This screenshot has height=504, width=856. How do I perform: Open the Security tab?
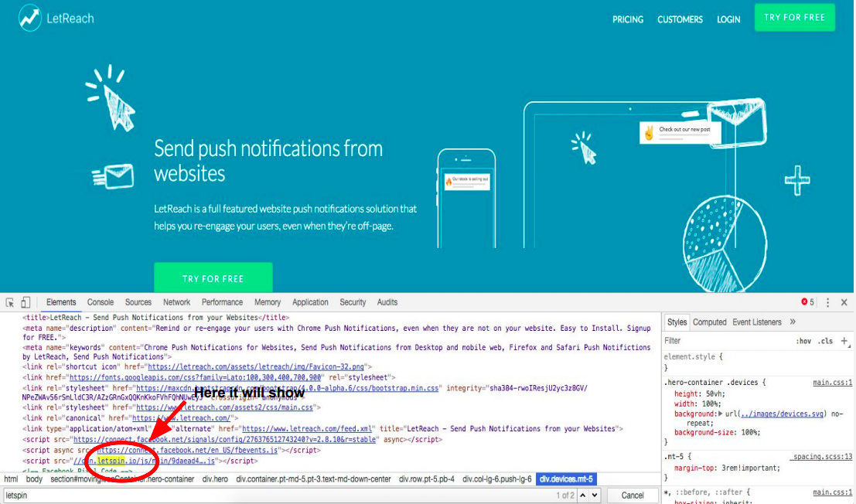coord(353,302)
